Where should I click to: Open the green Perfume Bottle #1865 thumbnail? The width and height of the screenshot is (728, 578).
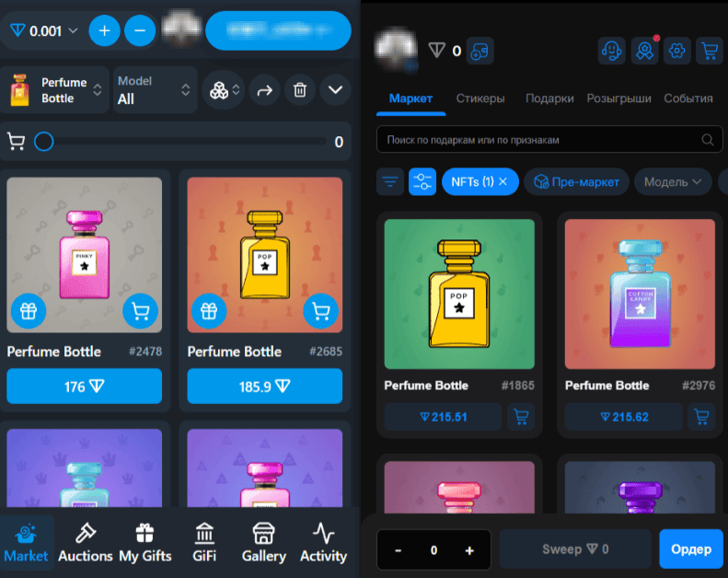(459, 295)
